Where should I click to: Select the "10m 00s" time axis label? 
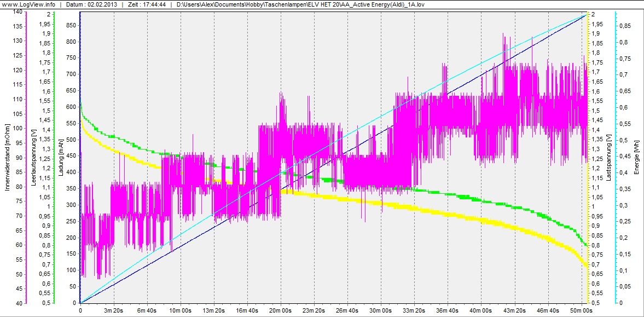coord(181,310)
